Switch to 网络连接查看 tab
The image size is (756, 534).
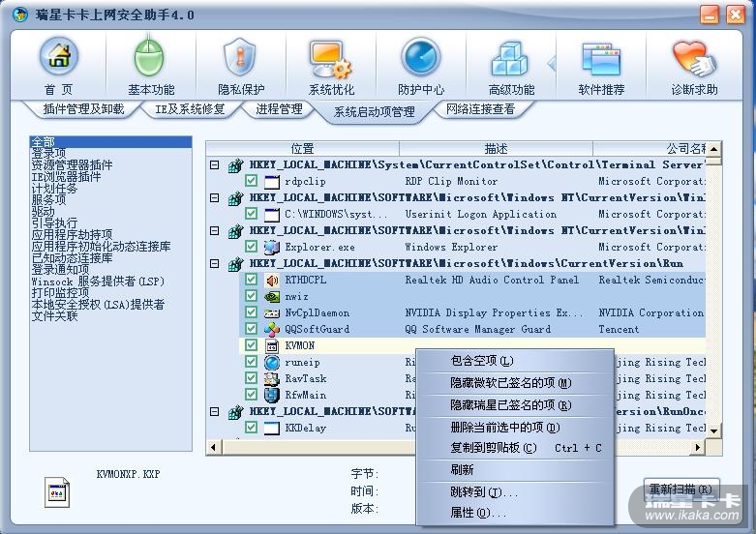pos(480,109)
